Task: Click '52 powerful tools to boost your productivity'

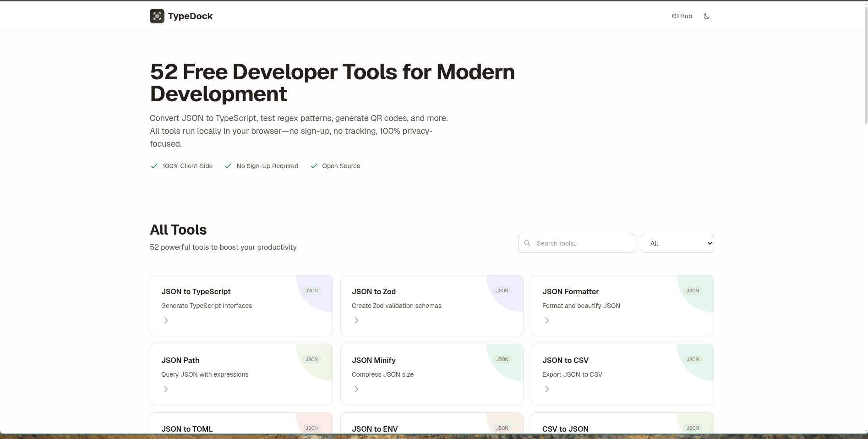Action: [x=223, y=247]
